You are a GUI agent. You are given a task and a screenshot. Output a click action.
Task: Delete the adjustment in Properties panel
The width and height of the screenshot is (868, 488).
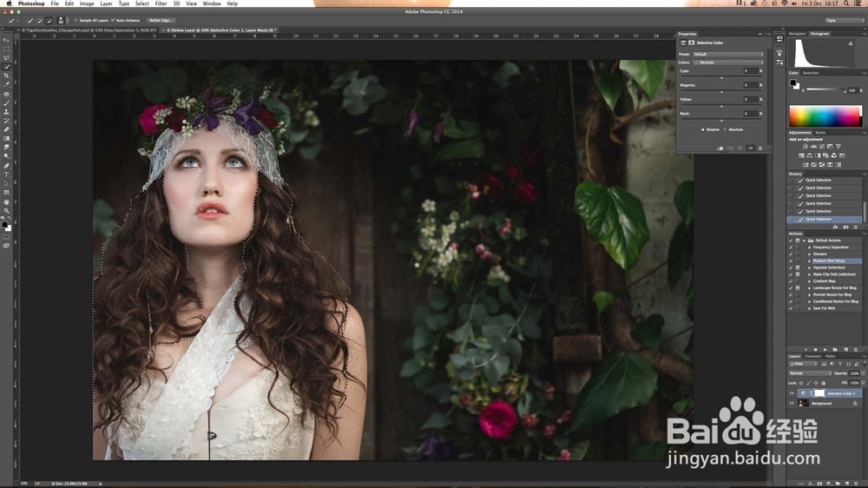tap(760, 148)
